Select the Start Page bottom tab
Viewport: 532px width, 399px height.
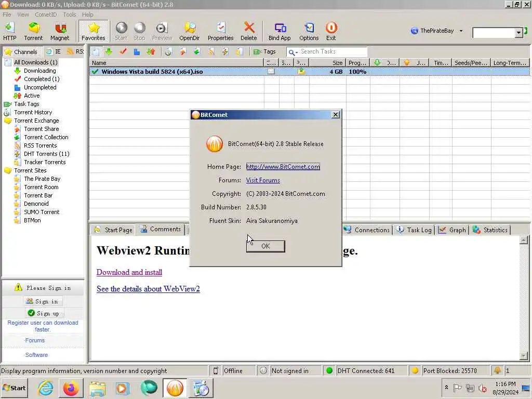tap(113, 230)
